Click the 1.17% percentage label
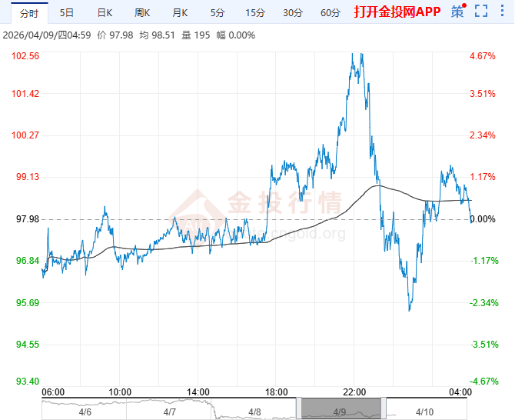 [483, 177]
